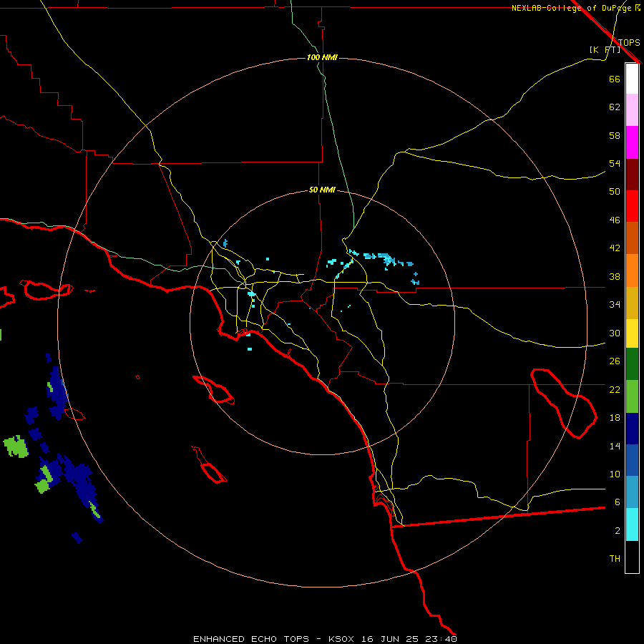Click the "30" legend value
The width and height of the screenshot is (644, 644).
[x=615, y=333]
